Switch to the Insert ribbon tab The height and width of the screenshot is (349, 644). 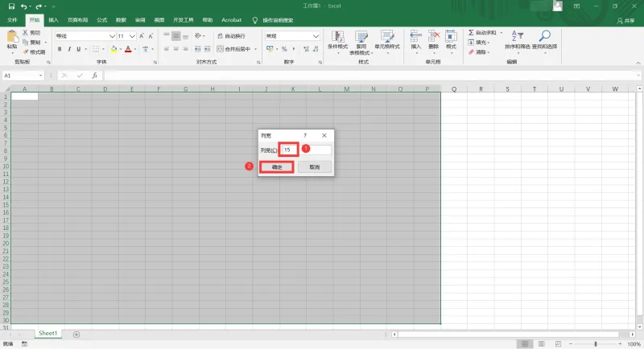click(x=53, y=19)
